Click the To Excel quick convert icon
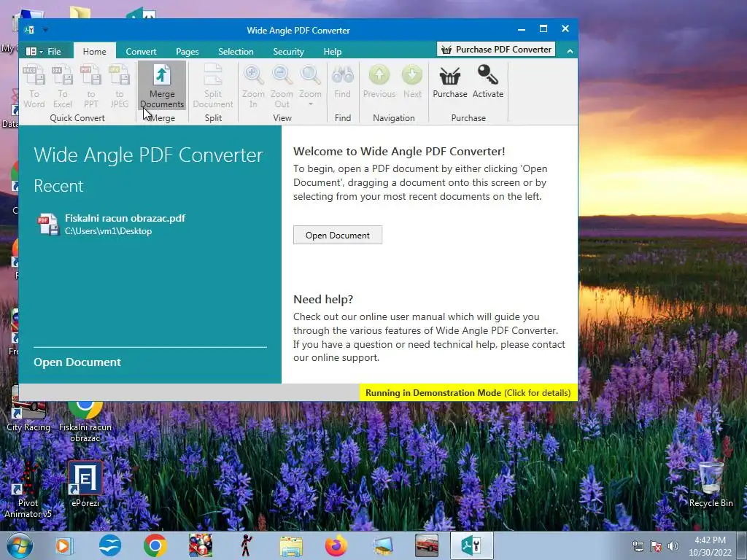 [x=63, y=86]
